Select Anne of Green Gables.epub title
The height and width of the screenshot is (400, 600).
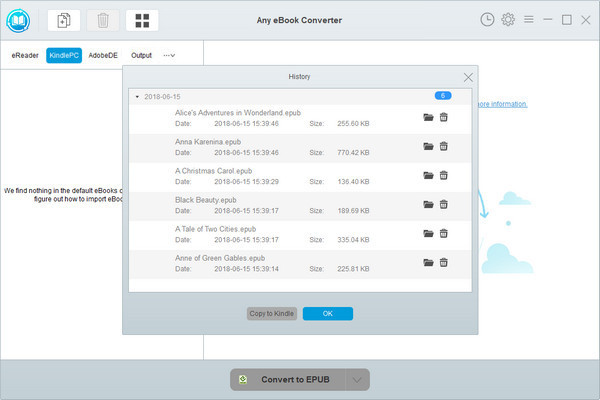coord(220,258)
